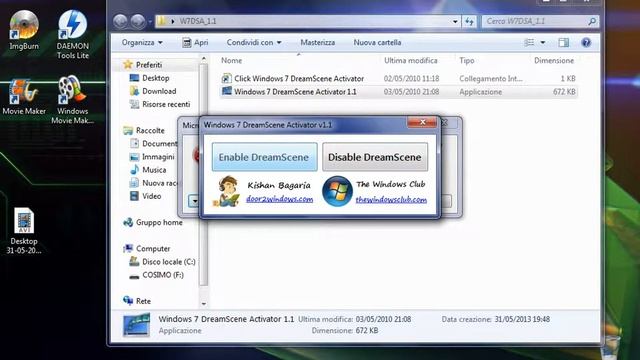Click application thumbnail in details pane

[x=136, y=325]
